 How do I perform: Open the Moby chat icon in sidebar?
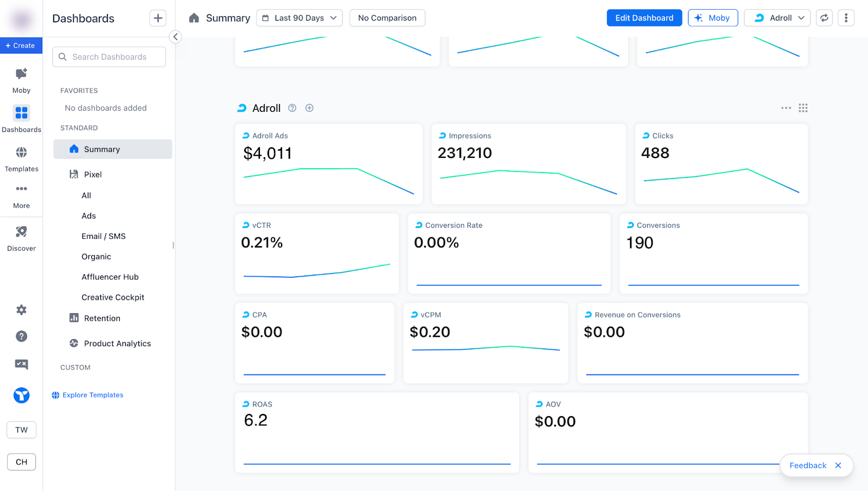click(21, 74)
